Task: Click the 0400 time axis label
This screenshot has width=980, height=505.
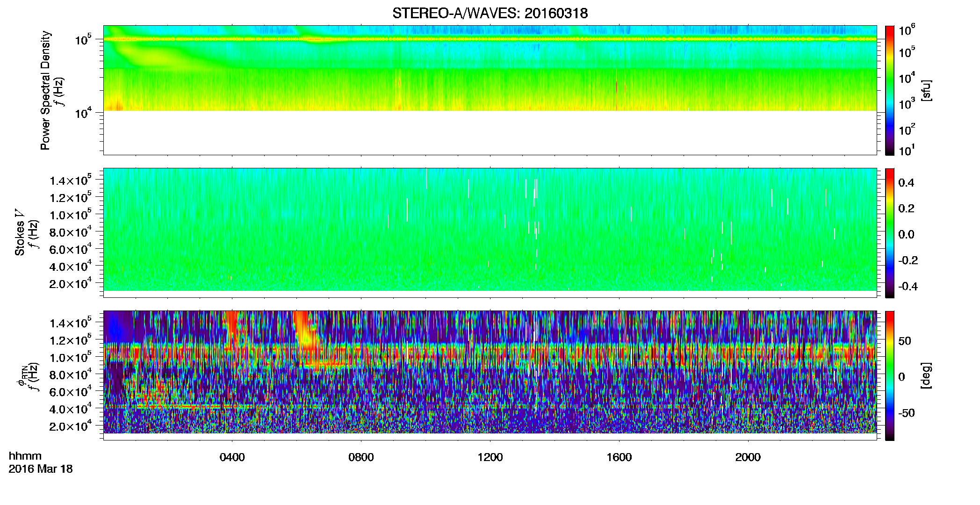Action: point(232,457)
